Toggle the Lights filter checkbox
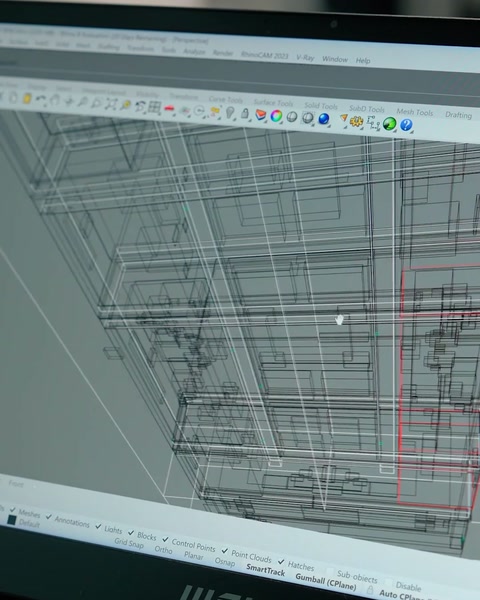Image resolution: width=480 pixels, height=600 pixels. (98, 526)
